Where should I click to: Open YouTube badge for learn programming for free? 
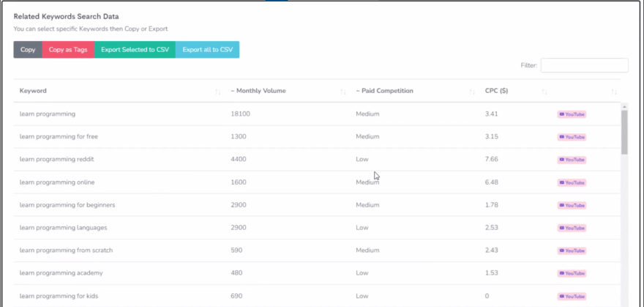pos(572,137)
